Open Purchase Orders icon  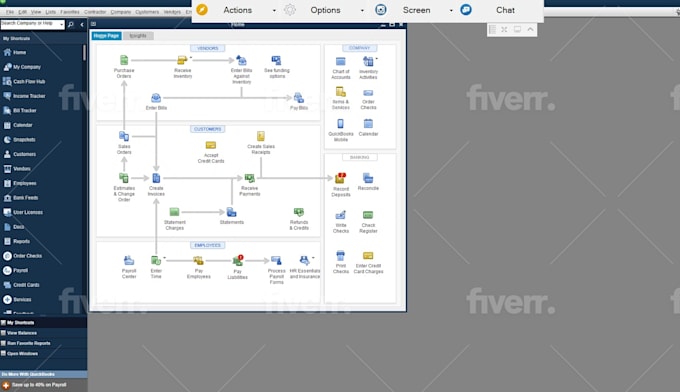(124, 60)
